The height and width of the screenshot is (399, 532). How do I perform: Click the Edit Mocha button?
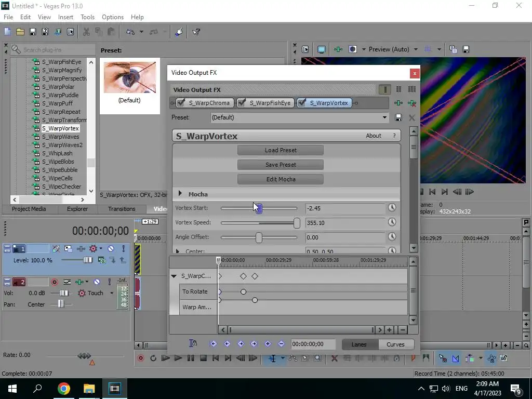pos(281,179)
